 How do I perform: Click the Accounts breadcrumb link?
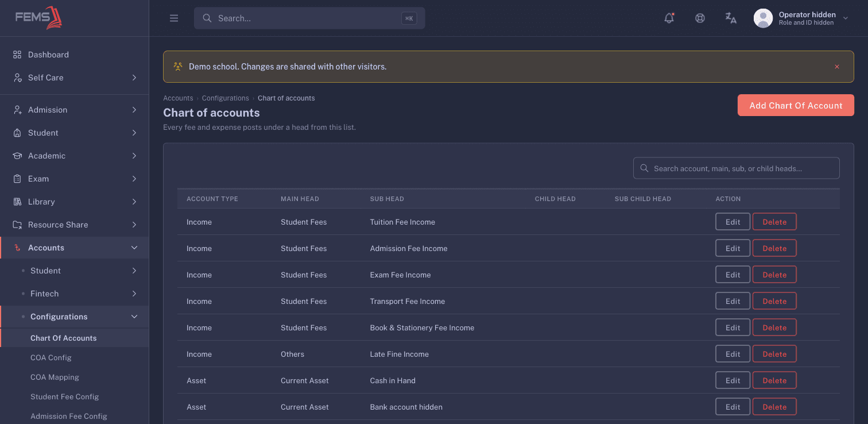click(x=178, y=98)
